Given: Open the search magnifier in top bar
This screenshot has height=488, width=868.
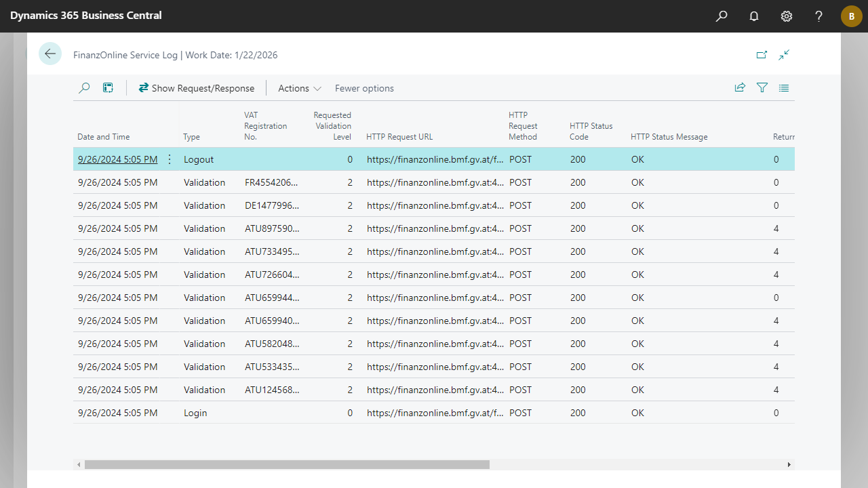Looking at the screenshot, I should 722,16.
